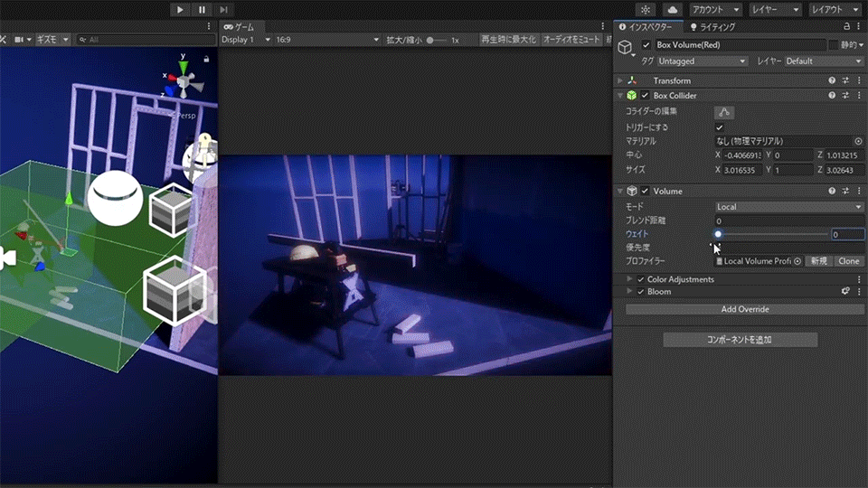Uncheck the trigger checkbox under Box Collider
This screenshot has width=868, height=488.
pos(720,127)
